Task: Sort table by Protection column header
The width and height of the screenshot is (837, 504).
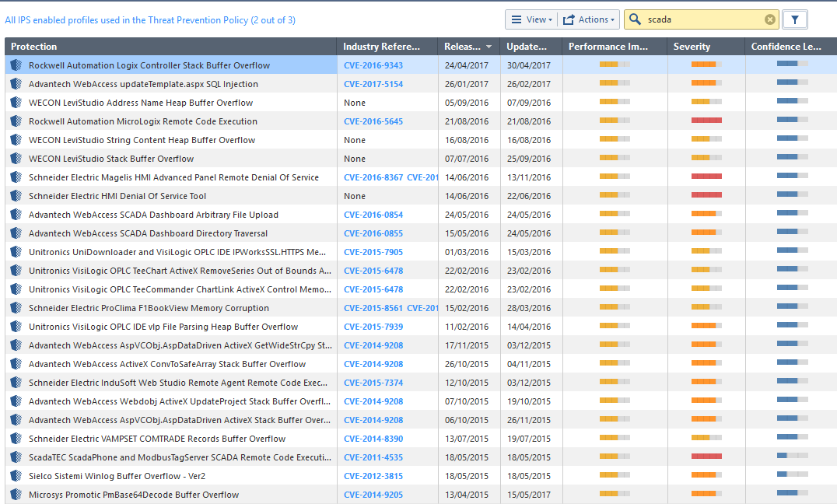Action: [x=171, y=47]
